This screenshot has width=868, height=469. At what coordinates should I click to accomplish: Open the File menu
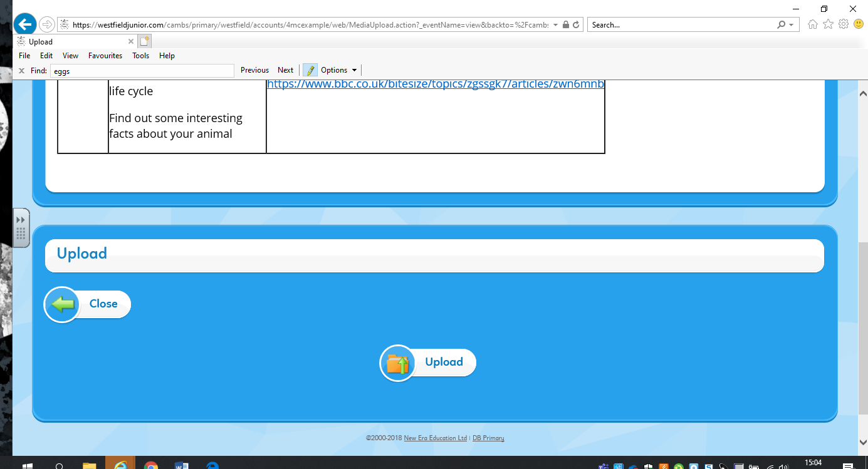(x=24, y=56)
